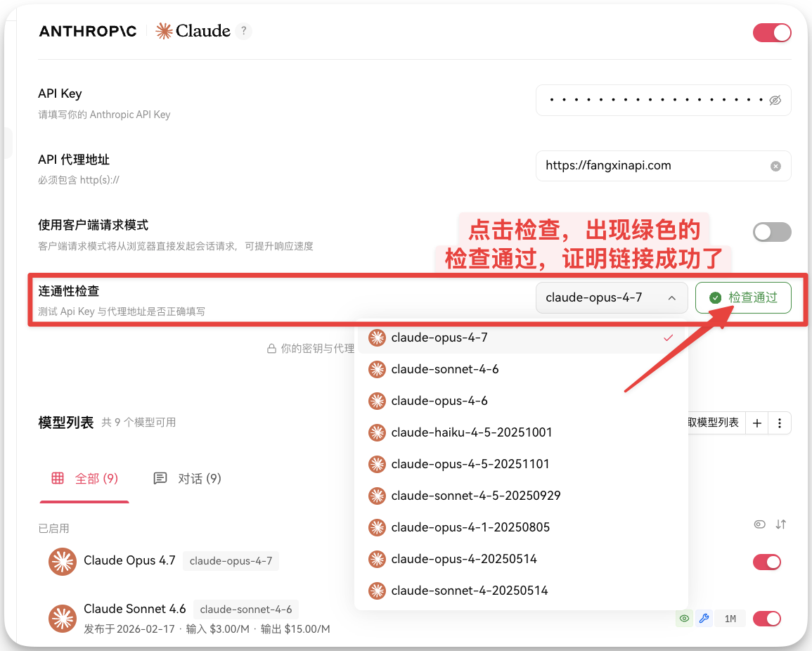This screenshot has width=812, height=651.
Task: Pick claude-sonnet-4-5-20250929 option
Action: click(521, 496)
